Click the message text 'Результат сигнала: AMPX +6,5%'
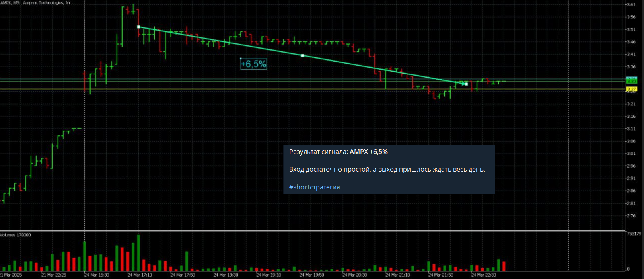The image size is (644, 279). point(338,152)
